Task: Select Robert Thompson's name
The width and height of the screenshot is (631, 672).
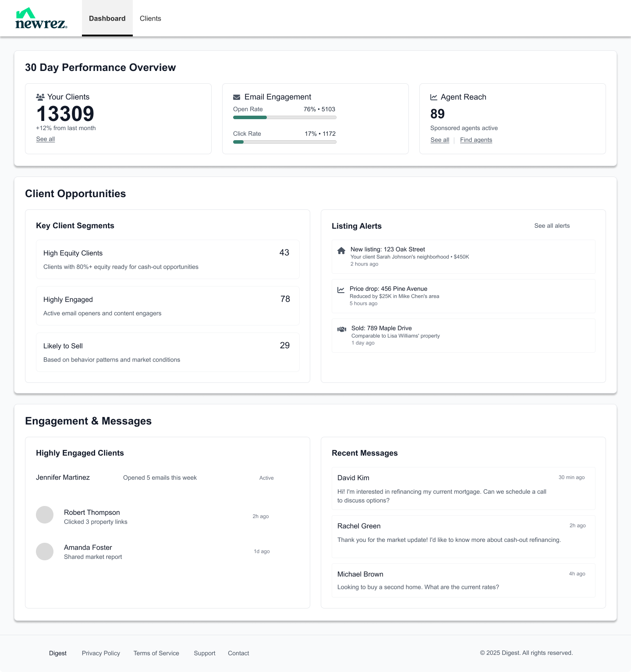Action: (92, 513)
